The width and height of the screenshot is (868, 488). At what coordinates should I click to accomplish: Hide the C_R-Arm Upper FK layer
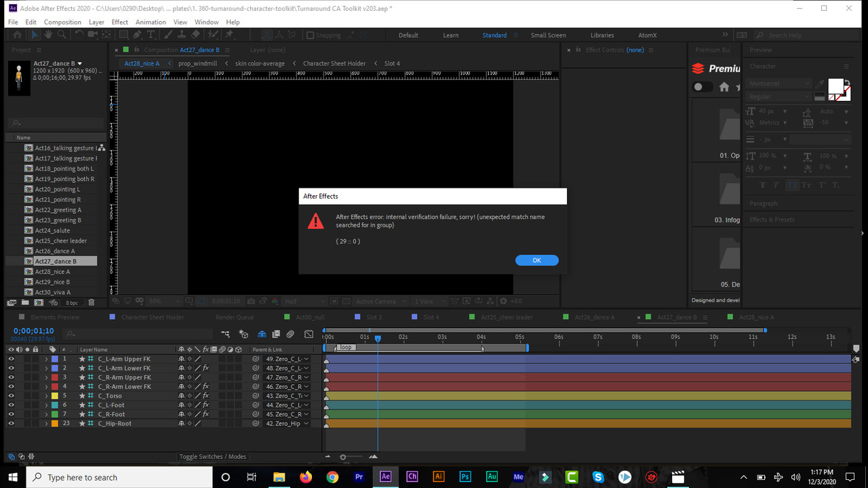coord(11,377)
